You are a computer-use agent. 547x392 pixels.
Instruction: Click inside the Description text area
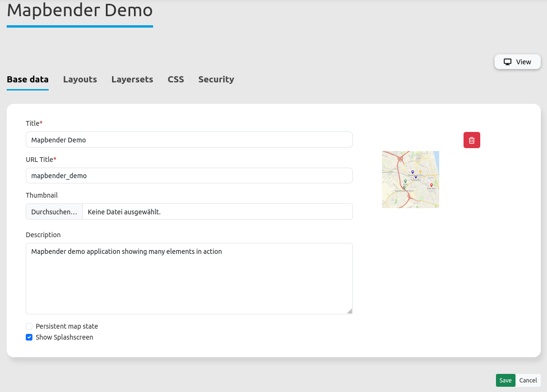point(189,279)
